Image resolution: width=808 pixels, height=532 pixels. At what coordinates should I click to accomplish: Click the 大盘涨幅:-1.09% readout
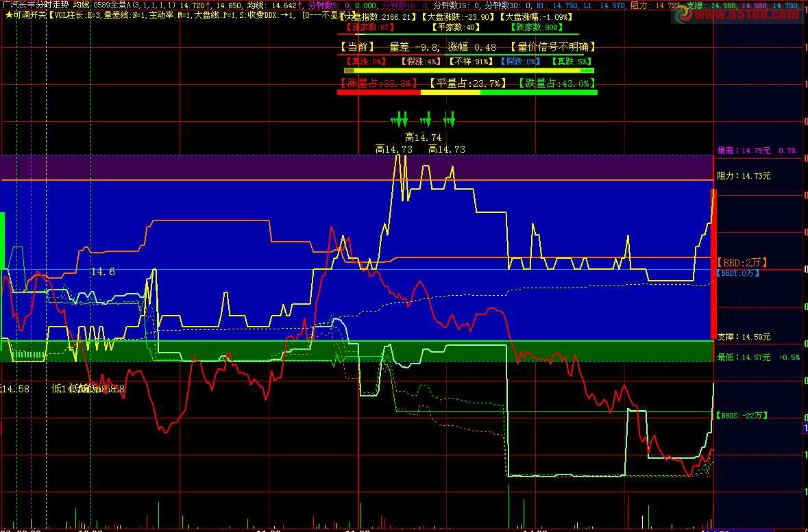tap(537, 16)
